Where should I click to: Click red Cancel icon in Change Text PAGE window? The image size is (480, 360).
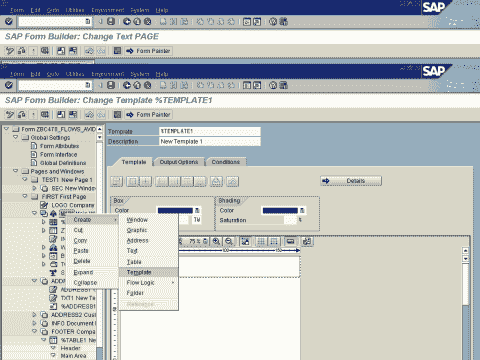click(x=147, y=22)
